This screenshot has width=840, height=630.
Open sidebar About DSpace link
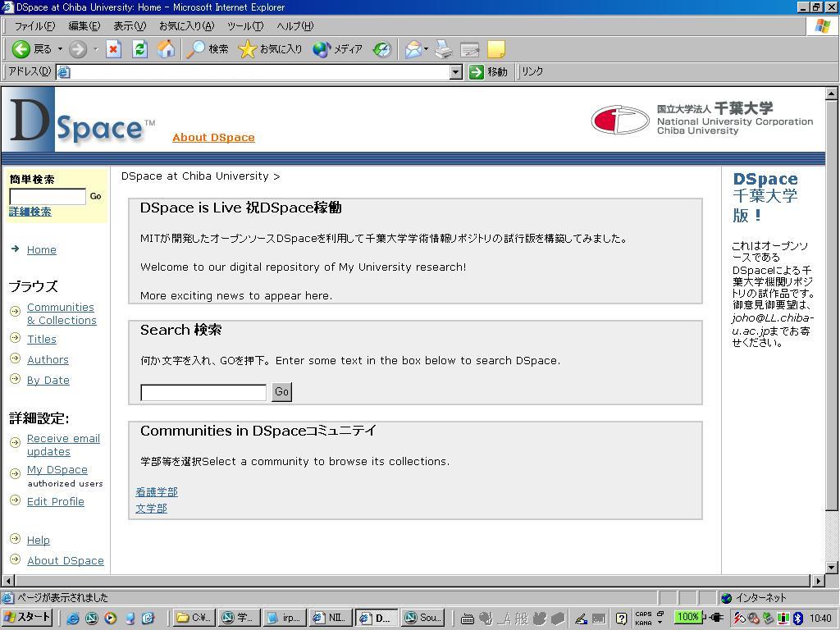66,560
